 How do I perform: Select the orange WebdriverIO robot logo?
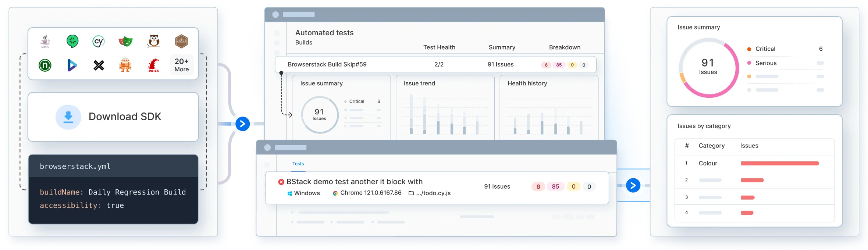pyautogui.click(x=125, y=65)
